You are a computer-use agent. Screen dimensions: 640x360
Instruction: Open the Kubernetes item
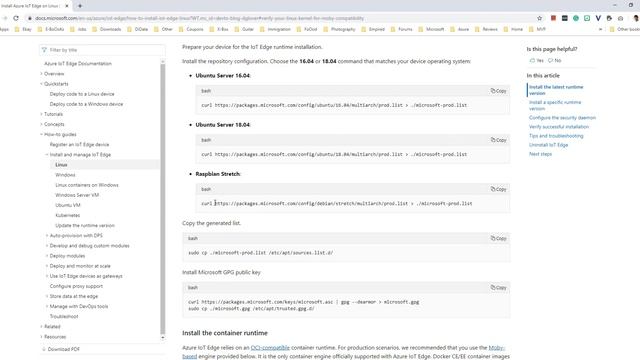coord(67,215)
